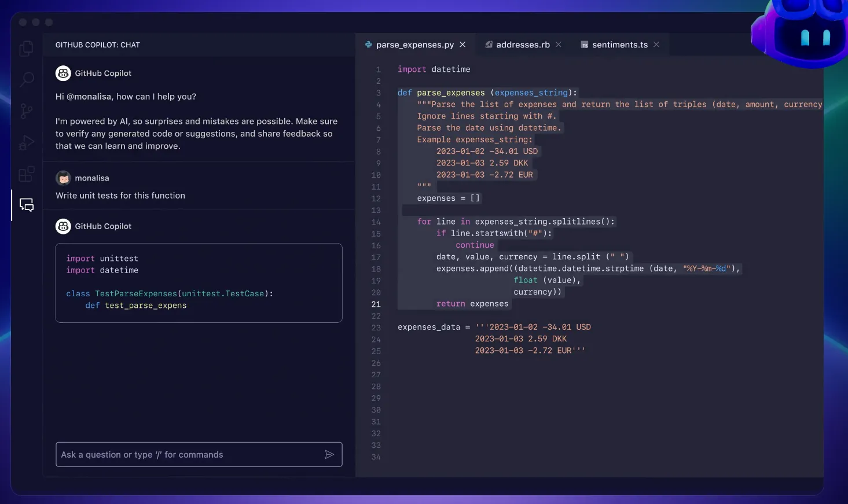This screenshot has width=848, height=504.
Task: Switch to the parse_expenses.py tab
Action: point(415,45)
